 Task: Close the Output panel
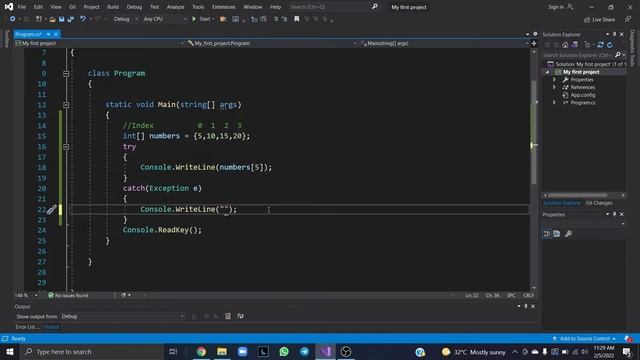[533, 307]
